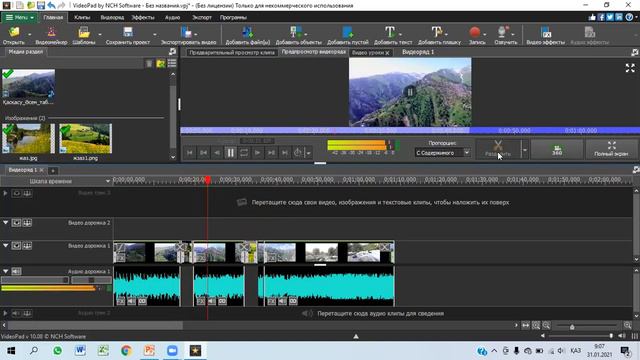This screenshot has width=640, height=360.
Task: Expand the top overlay video track
Action: click(5, 193)
